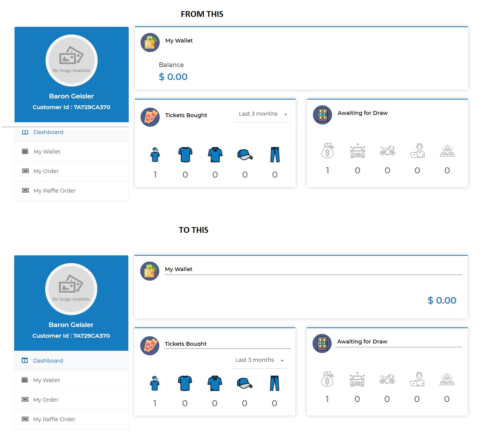Click person with laptop icon in bottom Awaiting for Draw
The height and width of the screenshot is (448, 491).
click(417, 379)
